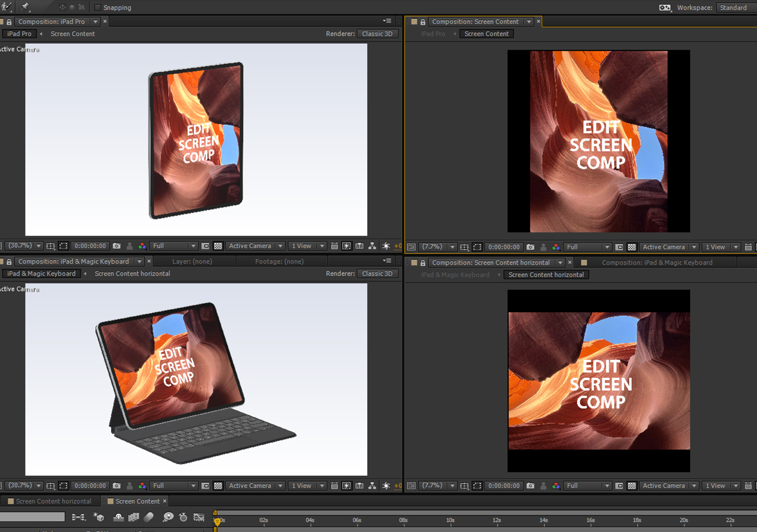Enable Motion Blur for all layers
Image resolution: width=757 pixels, height=532 pixels.
148,516
